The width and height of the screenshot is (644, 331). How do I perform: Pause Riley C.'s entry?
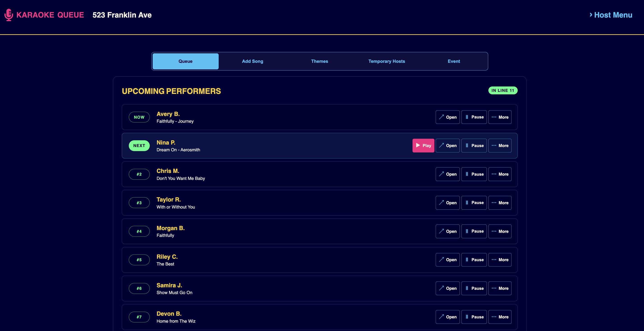(x=474, y=260)
